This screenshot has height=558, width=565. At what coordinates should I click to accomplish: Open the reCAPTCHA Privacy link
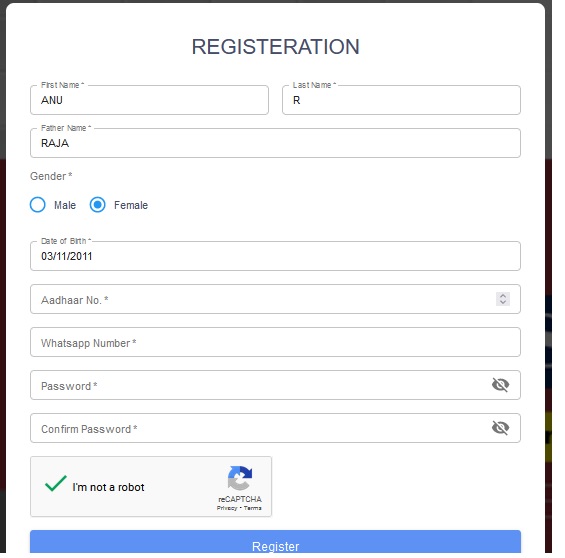point(227,508)
